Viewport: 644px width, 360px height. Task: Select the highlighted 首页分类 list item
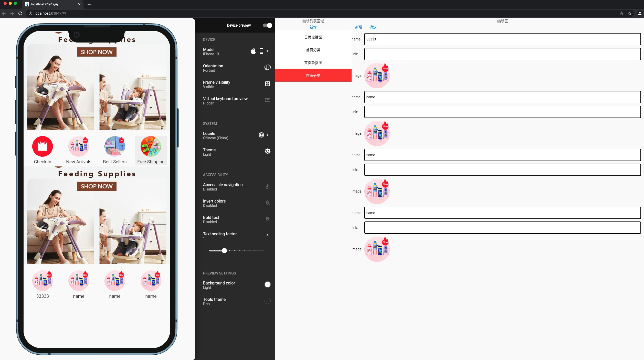point(313,76)
